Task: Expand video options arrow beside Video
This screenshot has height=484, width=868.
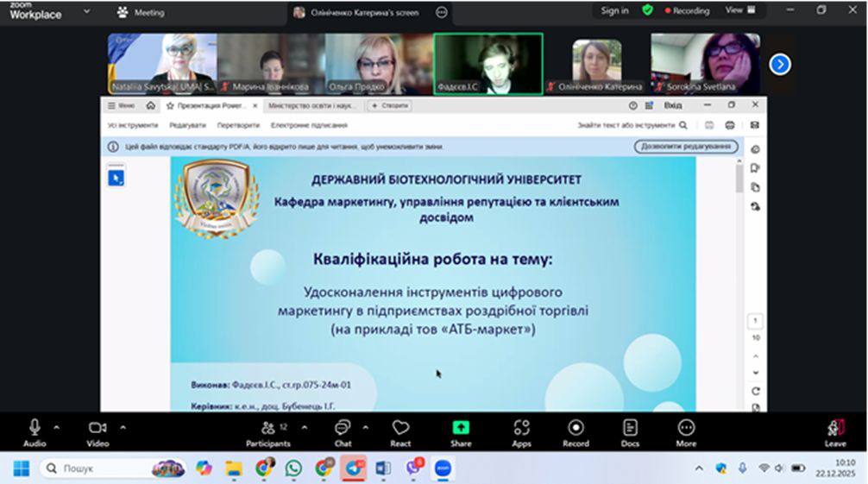Action: click(123, 427)
